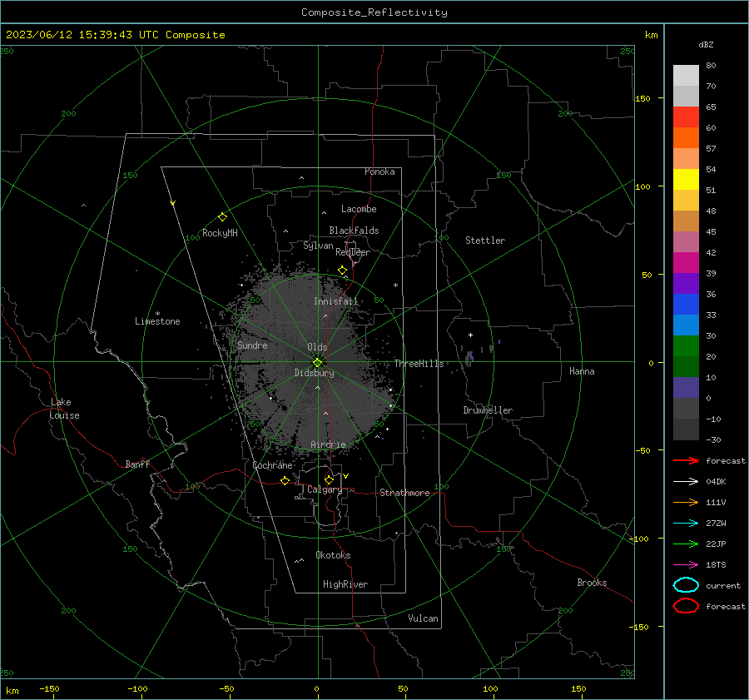Click the Drumheller town label
Image resolution: width=749 pixels, height=700 pixels.
tap(488, 410)
